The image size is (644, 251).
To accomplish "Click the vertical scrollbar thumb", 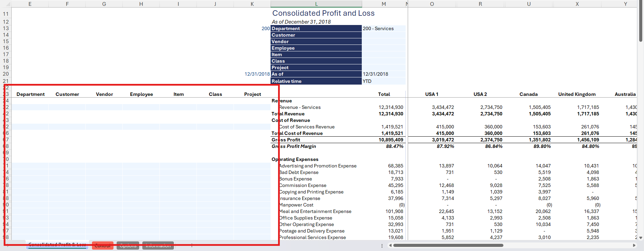I will point(641,21).
